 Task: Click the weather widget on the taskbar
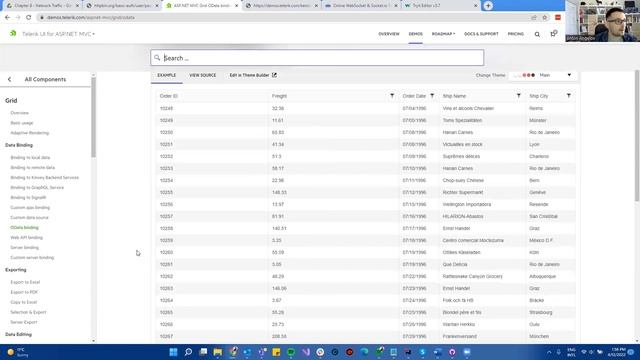click(x=18, y=352)
